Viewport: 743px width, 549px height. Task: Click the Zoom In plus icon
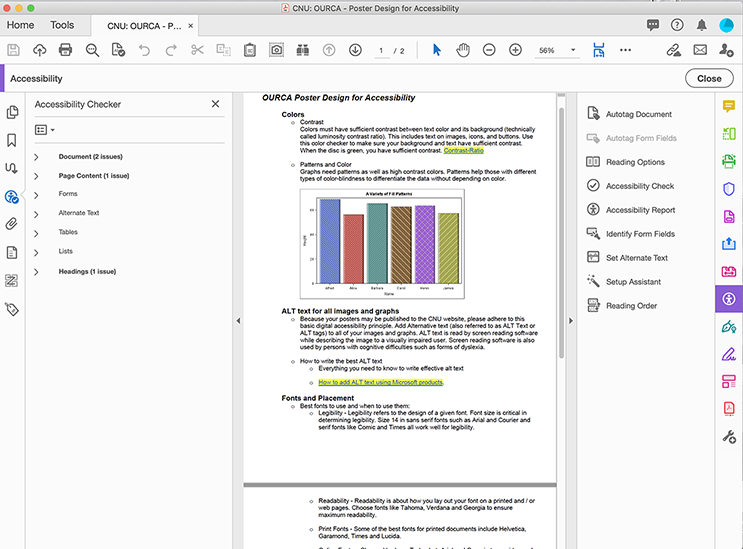tap(515, 50)
